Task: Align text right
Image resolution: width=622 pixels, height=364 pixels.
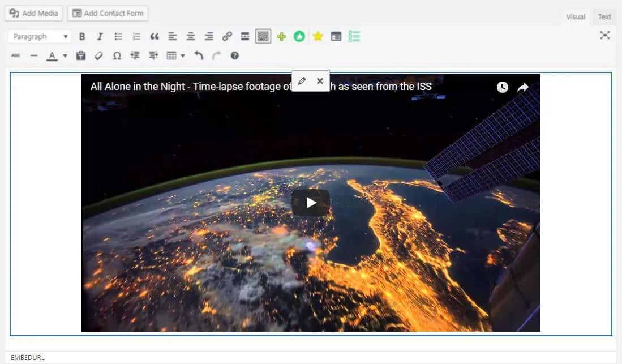Action: (x=209, y=37)
